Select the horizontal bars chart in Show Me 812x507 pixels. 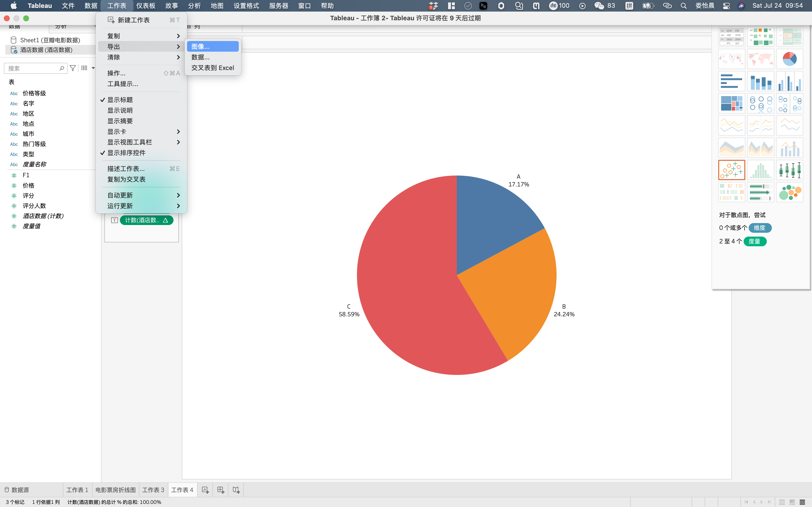(732, 81)
